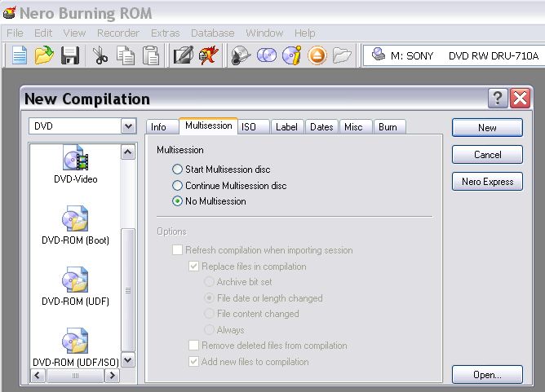This screenshot has height=392, width=545.
Task: Select File date or length changed radio
Action: pos(264,298)
